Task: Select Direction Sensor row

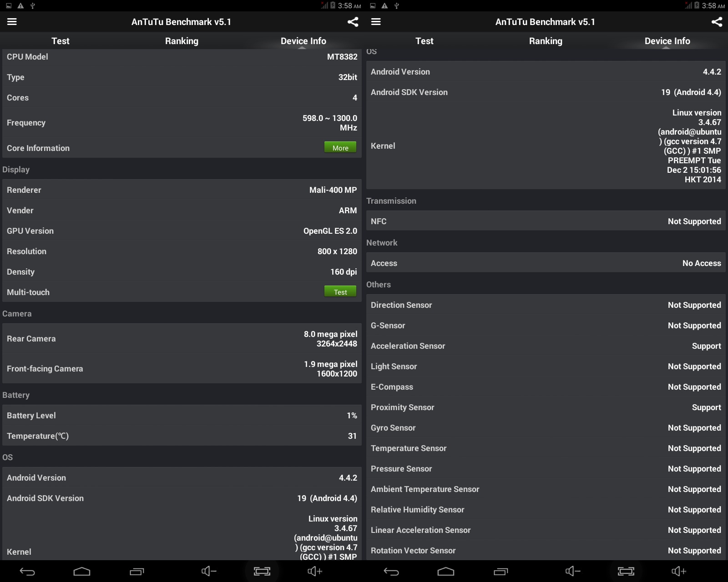Action: pyautogui.click(x=546, y=305)
